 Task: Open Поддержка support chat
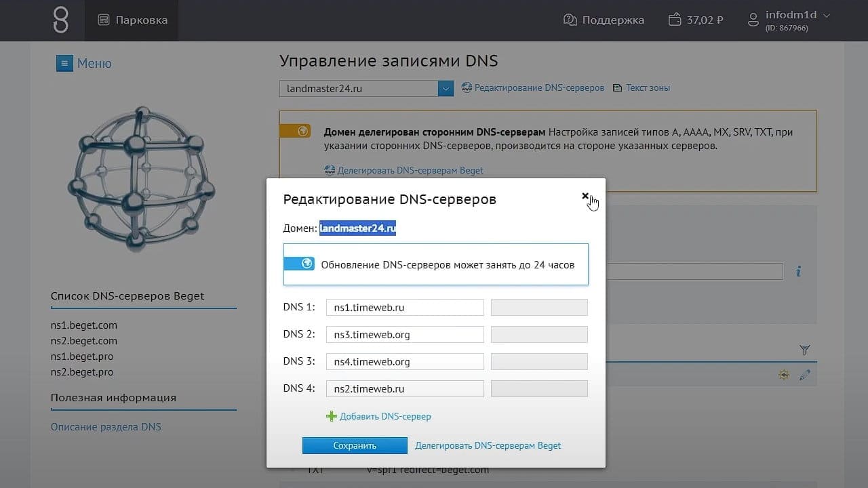604,20
